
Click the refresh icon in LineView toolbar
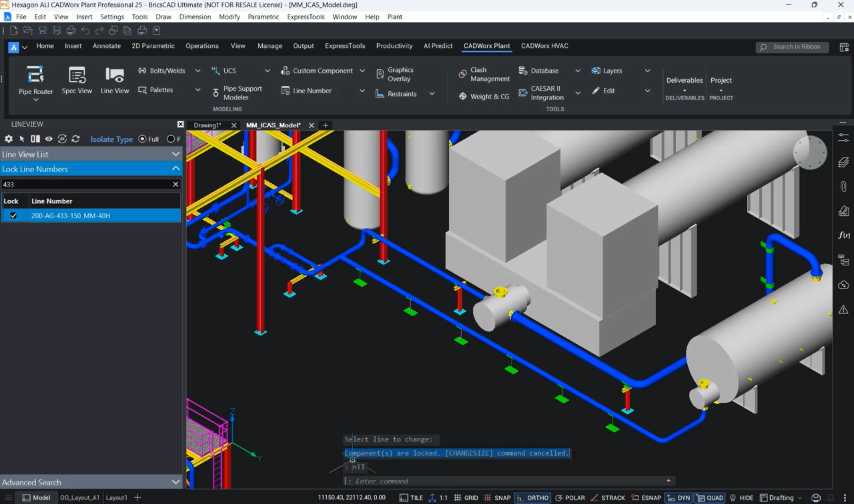pyautogui.click(x=75, y=139)
